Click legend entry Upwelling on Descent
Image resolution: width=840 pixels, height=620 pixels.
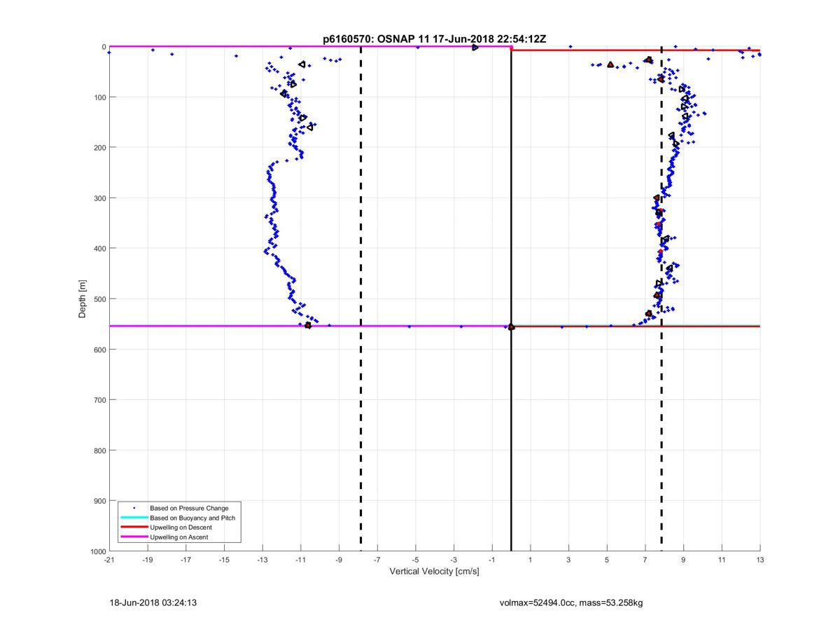[181, 528]
